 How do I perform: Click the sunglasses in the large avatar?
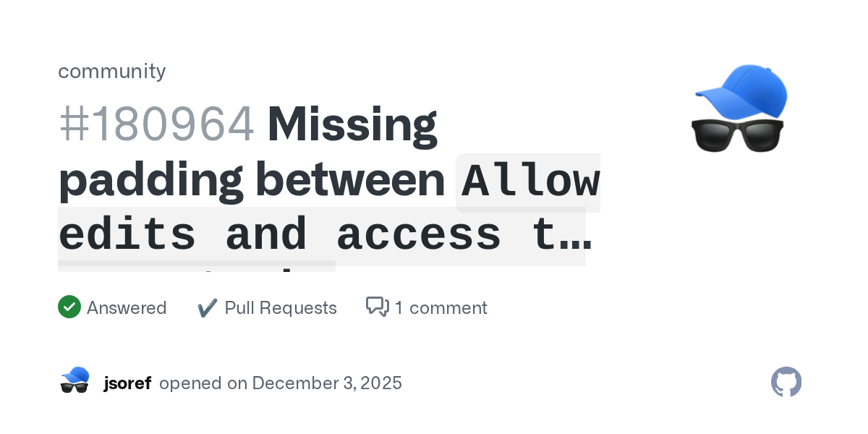pos(738,135)
